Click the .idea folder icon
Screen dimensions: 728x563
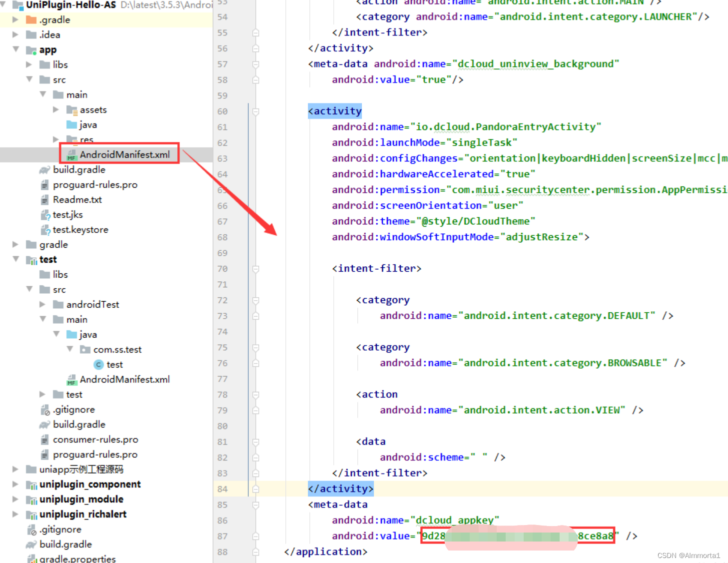click(31, 35)
